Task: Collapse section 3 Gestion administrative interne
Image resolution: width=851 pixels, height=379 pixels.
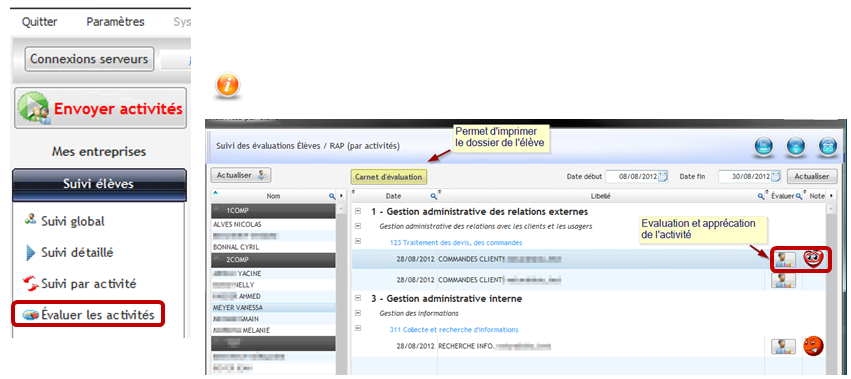Action: [358, 299]
